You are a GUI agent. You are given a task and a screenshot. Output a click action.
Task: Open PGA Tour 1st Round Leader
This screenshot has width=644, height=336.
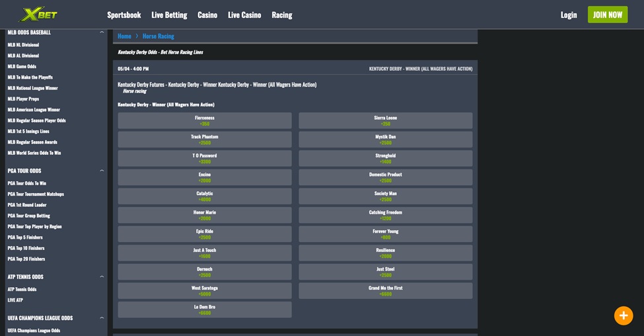(x=27, y=205)
